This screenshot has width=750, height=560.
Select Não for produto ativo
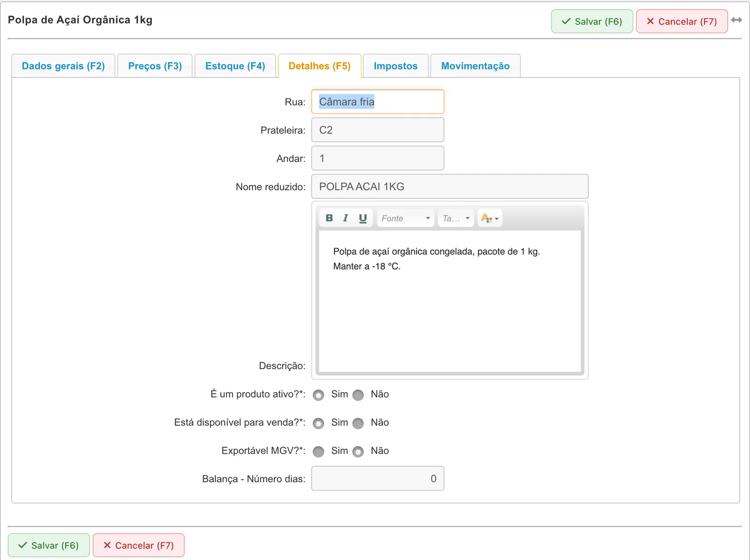(358, 395)
